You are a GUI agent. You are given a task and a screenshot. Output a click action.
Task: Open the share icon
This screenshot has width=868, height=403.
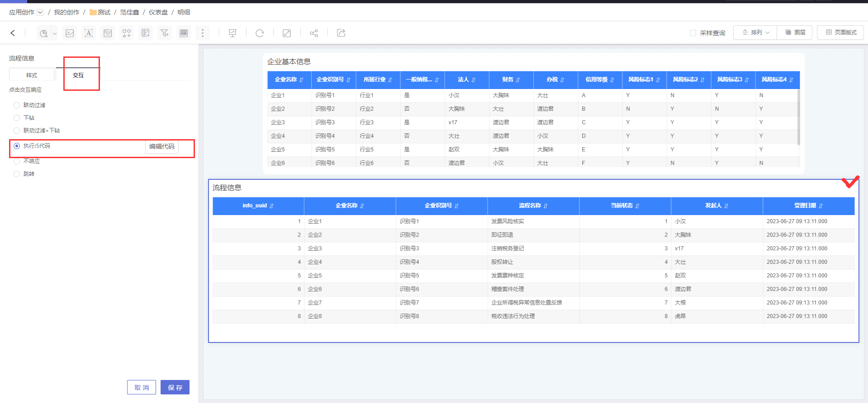pyautogui.click(x=314, y=33)
